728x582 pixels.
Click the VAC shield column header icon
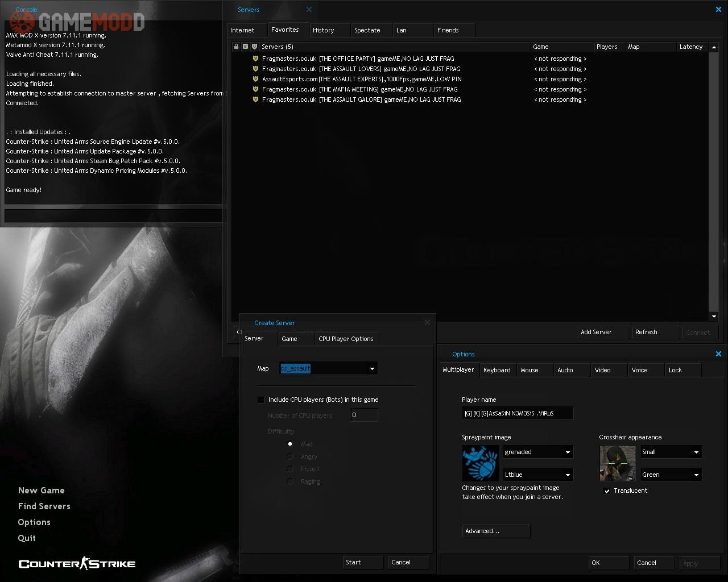click(x=254, y=47)
